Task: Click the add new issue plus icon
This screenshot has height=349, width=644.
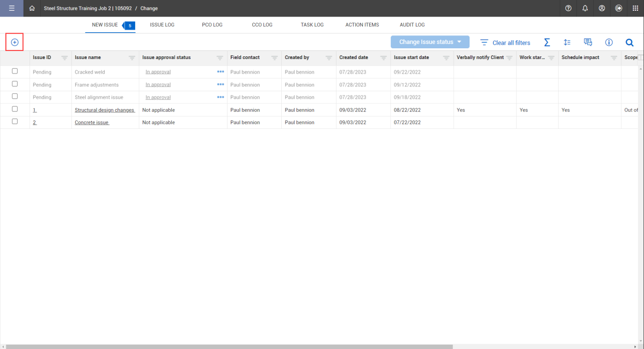Action: [14, 42]
